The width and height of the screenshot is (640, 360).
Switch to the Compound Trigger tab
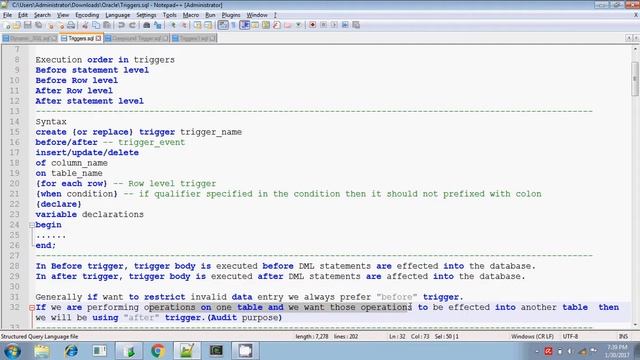136,38
